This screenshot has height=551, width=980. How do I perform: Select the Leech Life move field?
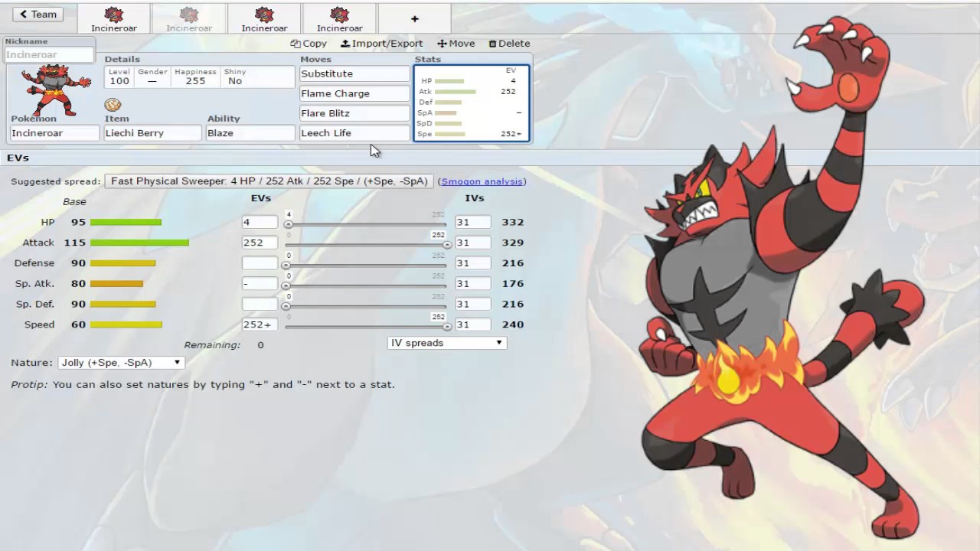[354, 133]
